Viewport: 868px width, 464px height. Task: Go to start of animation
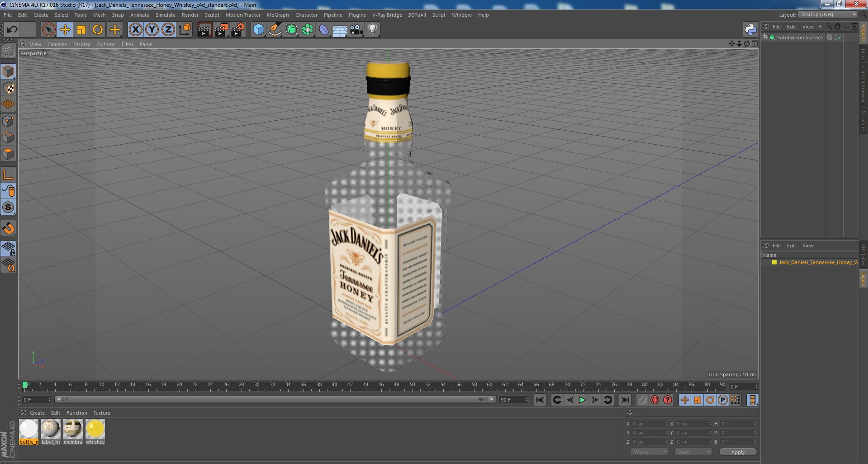click(x=540, y=400)
